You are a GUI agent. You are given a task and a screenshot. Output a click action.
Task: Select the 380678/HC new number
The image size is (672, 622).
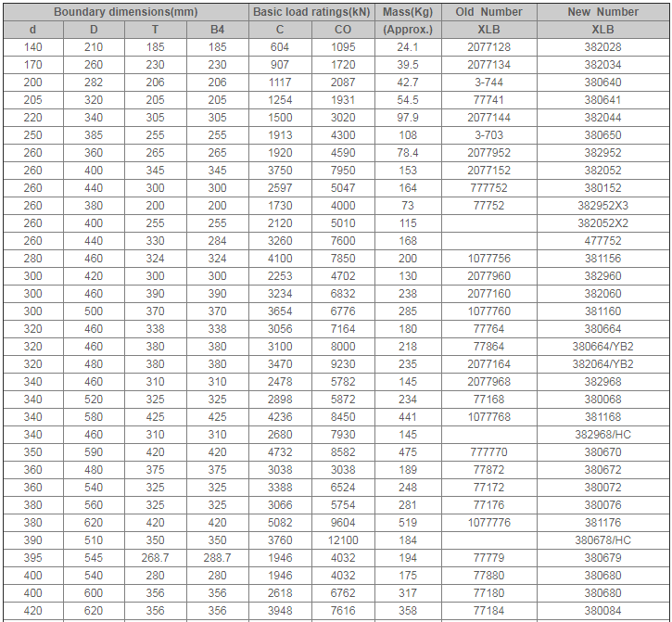(602, 540)
